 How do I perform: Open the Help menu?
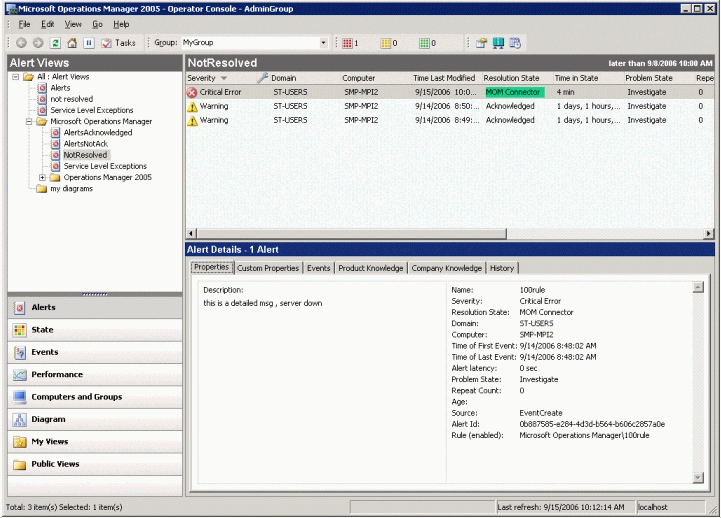click(121, 24)
